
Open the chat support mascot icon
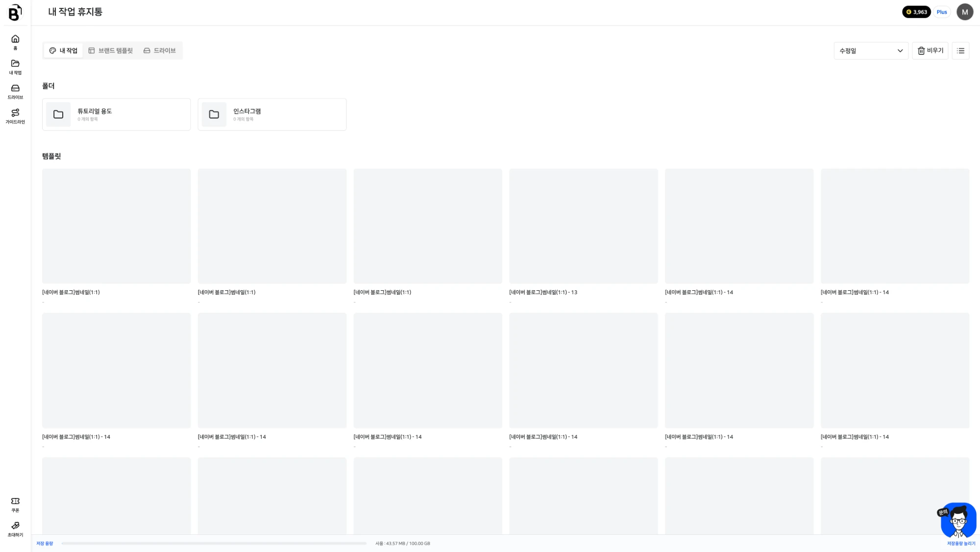(x=958, y=521)
